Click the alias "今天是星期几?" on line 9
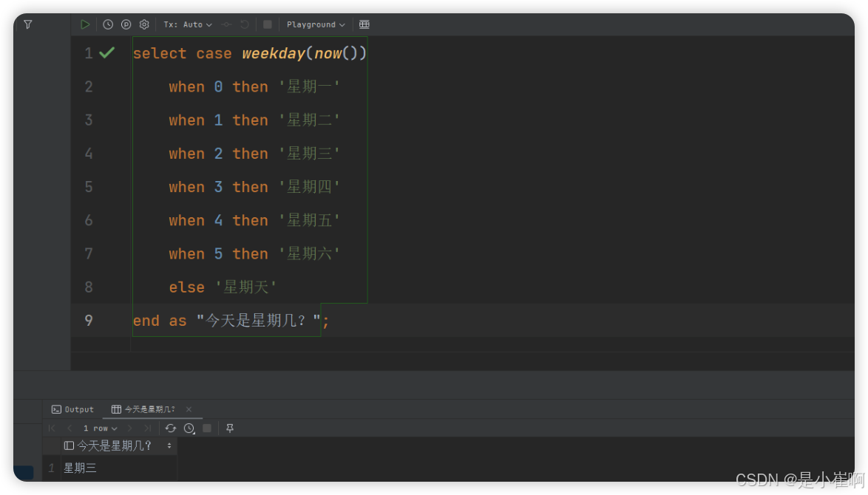868x495 pixels. pos(259,321)
